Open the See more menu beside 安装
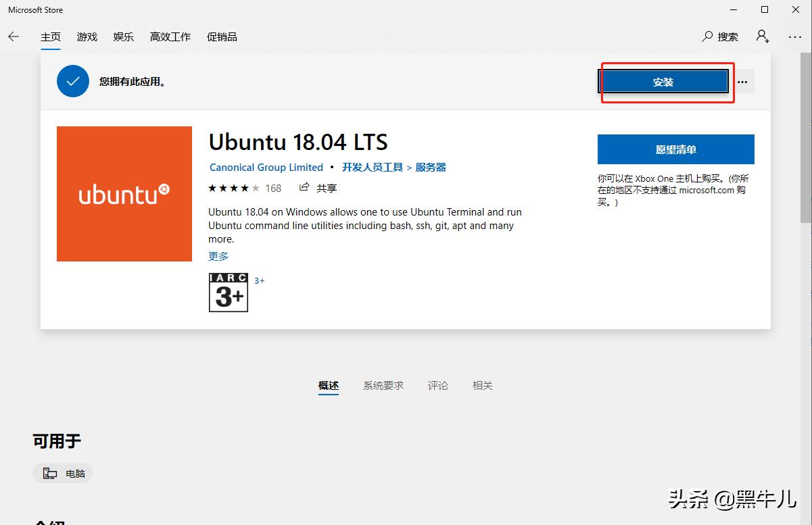812x525 pixels. point(742,81)
